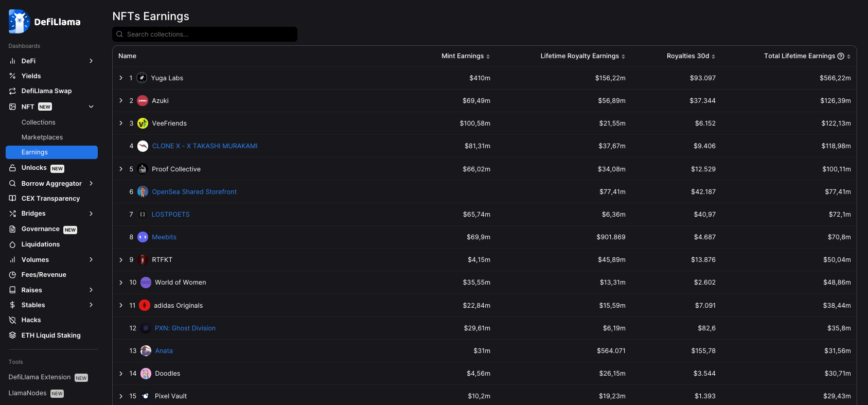The height and width of the screenshot is (405, 868).
Task: Click the adidas Originals red logo
Action: click(145, 305)
